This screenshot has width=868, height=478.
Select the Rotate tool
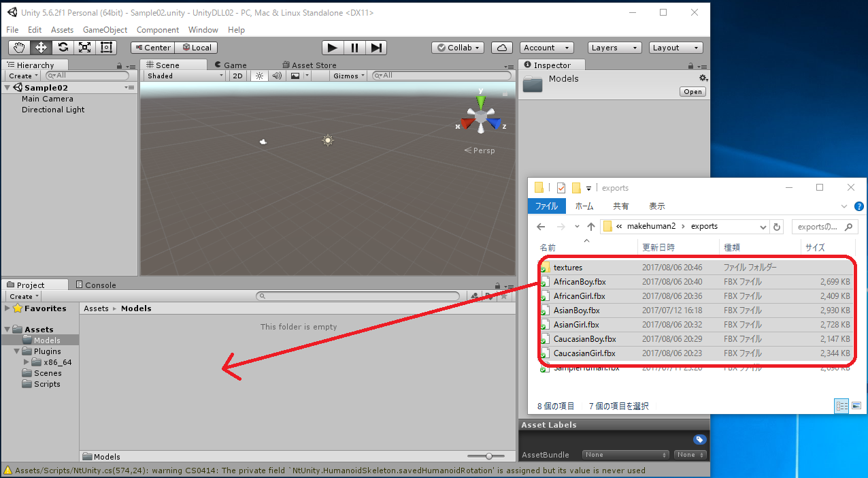pos(63,48)
